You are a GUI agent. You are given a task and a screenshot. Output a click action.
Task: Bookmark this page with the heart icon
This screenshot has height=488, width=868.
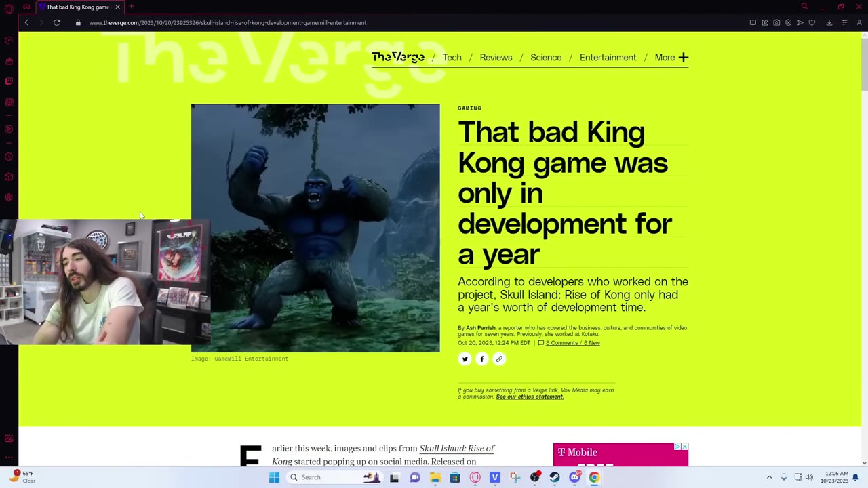(x=812, y=22)
